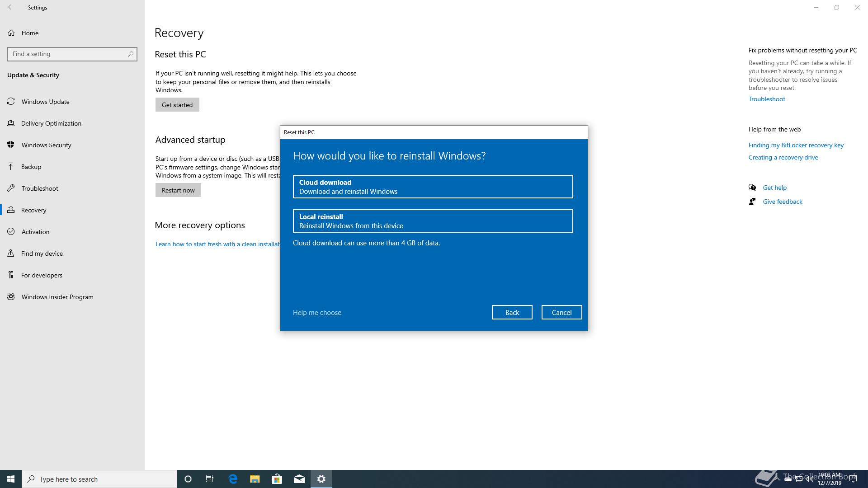The height and width of the screenshot is (488, 868).
Task: Select Cloud download reinstall option
Action: [433, 187]
